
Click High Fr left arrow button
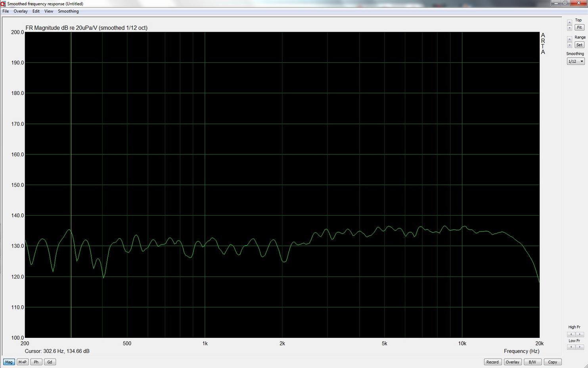point(571,334)
